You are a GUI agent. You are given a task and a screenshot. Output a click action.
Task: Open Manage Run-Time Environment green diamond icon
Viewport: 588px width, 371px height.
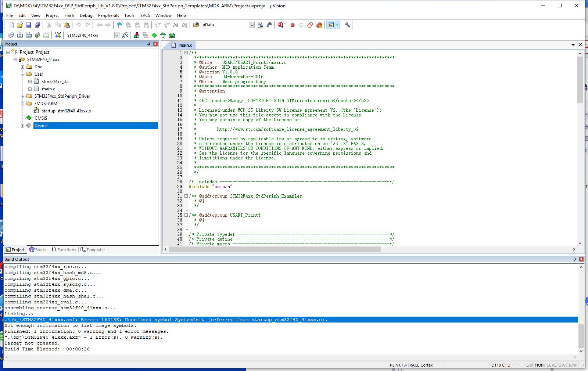pos(154,35)
